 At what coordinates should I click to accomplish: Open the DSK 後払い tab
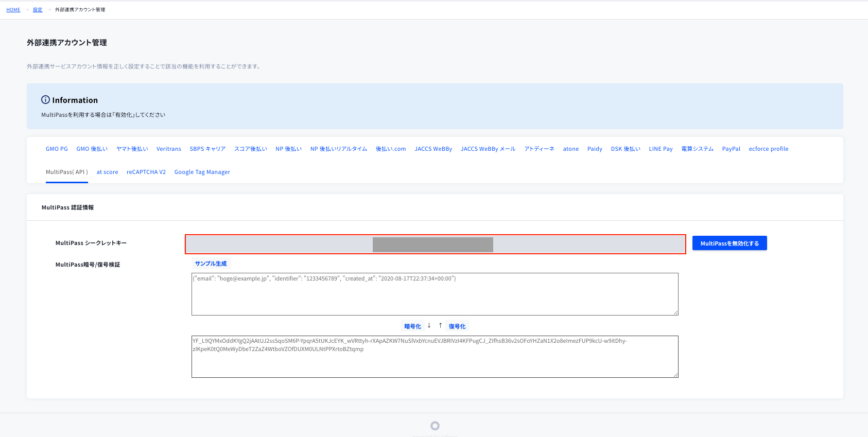click(x=626, y=149)
